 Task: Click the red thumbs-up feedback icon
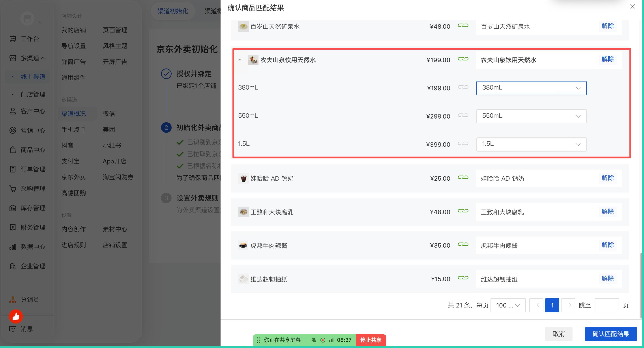16,316
